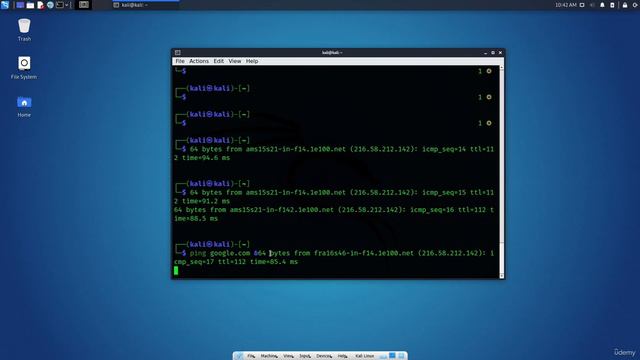Click the icmp_seq=16 ping output line
The image size is (640, 360).
334,214
